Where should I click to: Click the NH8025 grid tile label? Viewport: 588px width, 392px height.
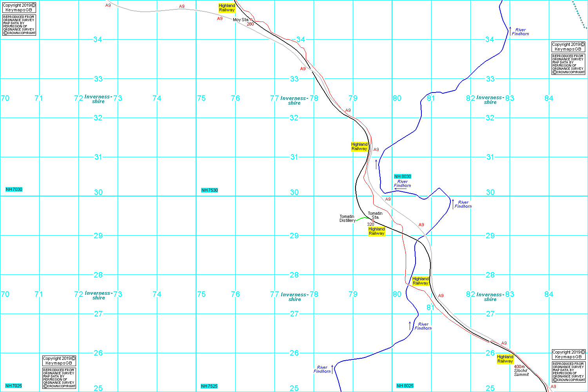405,386
